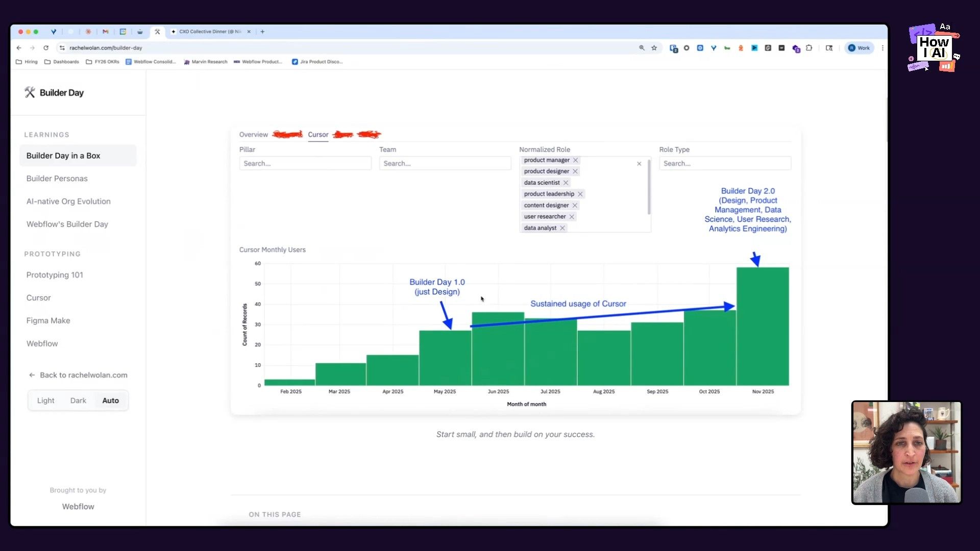Open Webflow's Builder Day sidebar link
The height and width of the screenshot is (551, 980).
click(x=67, y=224)
